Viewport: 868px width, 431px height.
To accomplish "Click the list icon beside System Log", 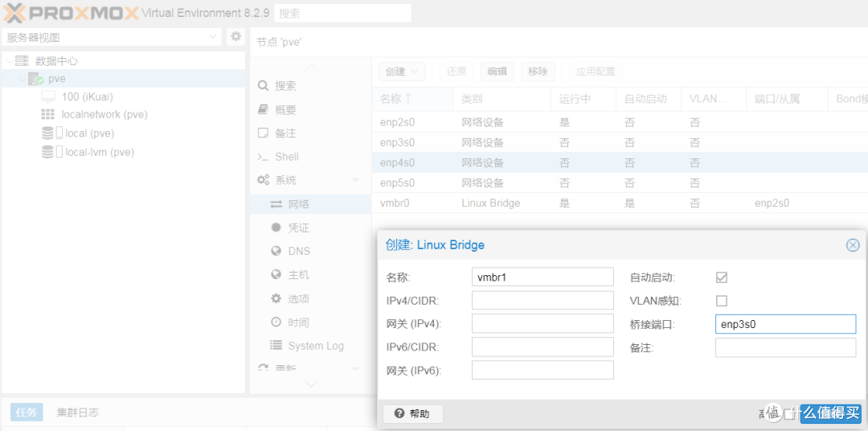I will [x=276, y=346].
